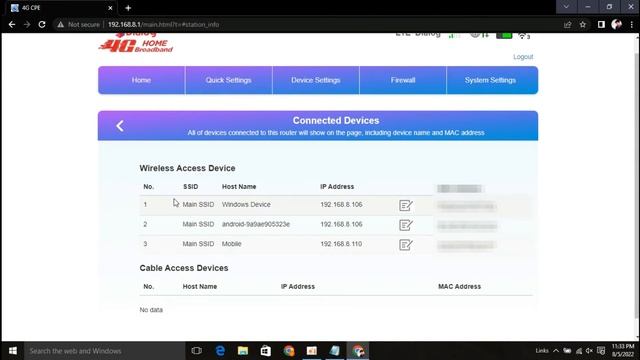Open the Firewall tab
640x360 pixels.
point(403,80)
